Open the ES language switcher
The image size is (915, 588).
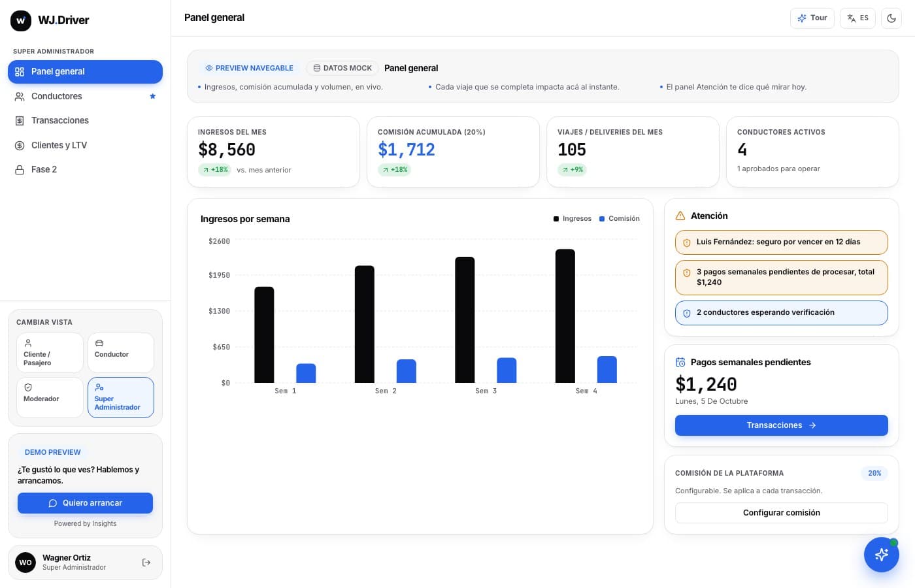(857, 18)
